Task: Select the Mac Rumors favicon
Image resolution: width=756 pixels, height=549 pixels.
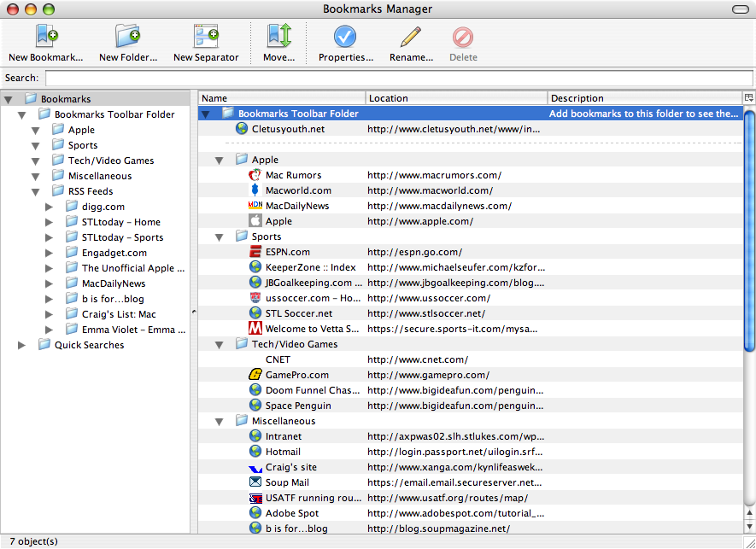Action: click(255, 175)
